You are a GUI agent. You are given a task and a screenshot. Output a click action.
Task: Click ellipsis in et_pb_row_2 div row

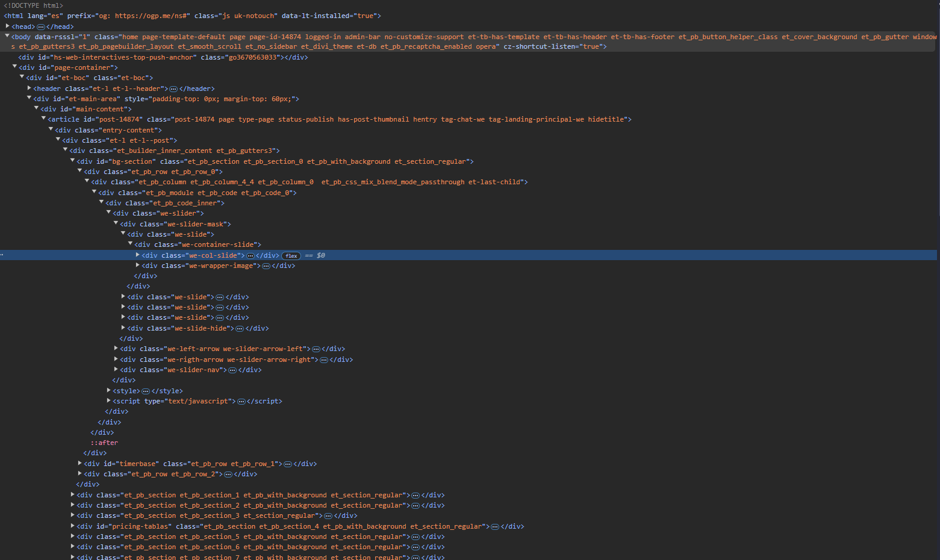228,474
